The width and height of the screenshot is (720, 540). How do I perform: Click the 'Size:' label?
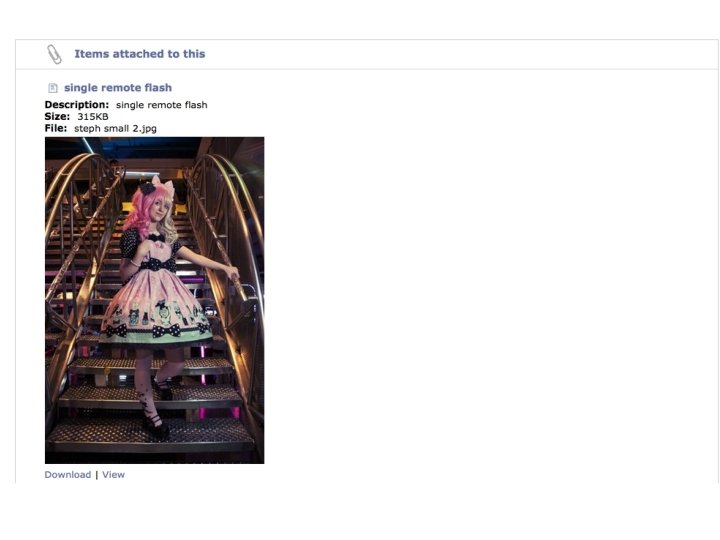pyautogui.click(x=57, y=117)
